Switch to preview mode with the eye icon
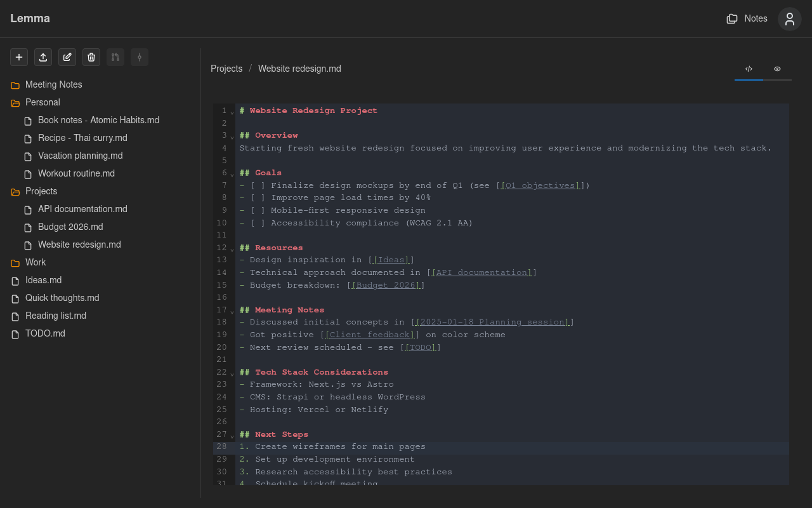 coord(776,69)
